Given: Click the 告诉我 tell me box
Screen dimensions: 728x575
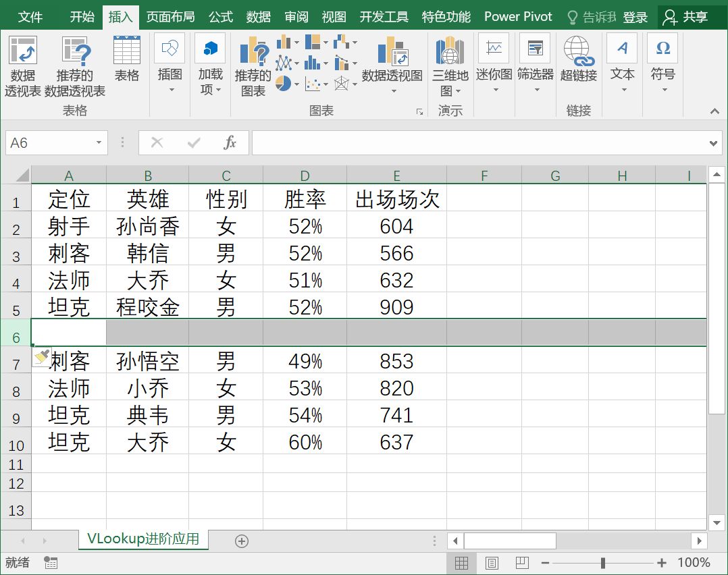Looking at the screenshot, I should (x=592, y=17).
